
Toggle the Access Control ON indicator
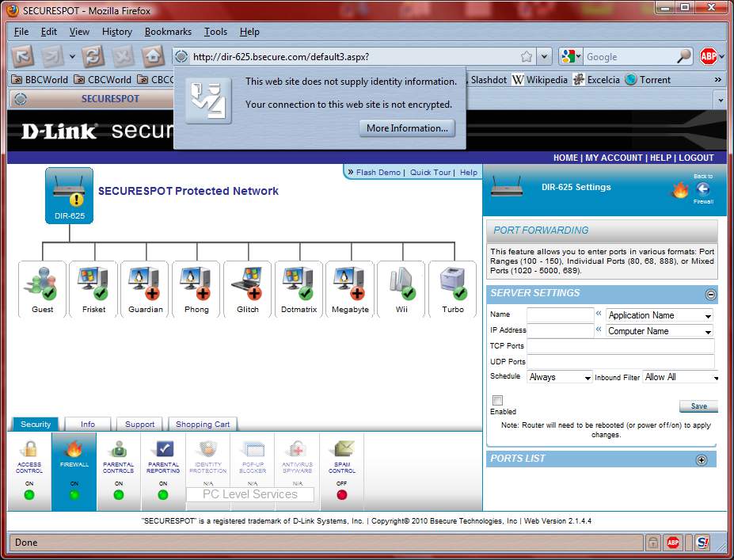coord(29,494)
